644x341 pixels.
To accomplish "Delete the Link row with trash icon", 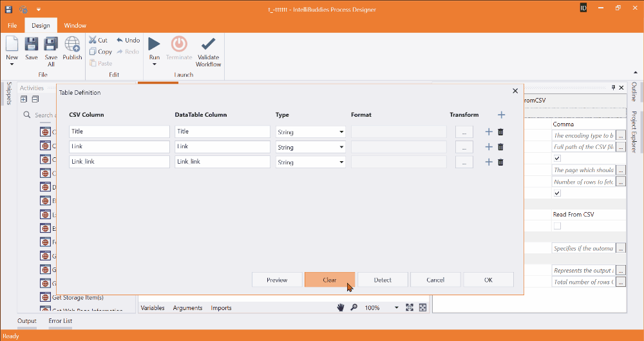I will coord(500,147).
